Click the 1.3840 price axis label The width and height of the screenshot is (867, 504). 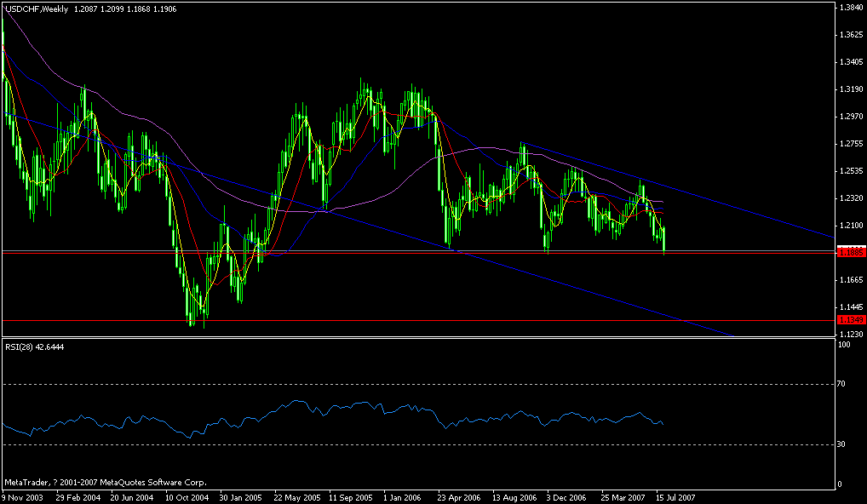851,7
